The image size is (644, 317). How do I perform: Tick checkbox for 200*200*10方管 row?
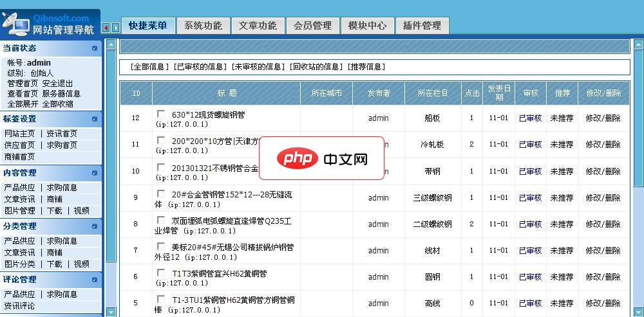[161, 140]
